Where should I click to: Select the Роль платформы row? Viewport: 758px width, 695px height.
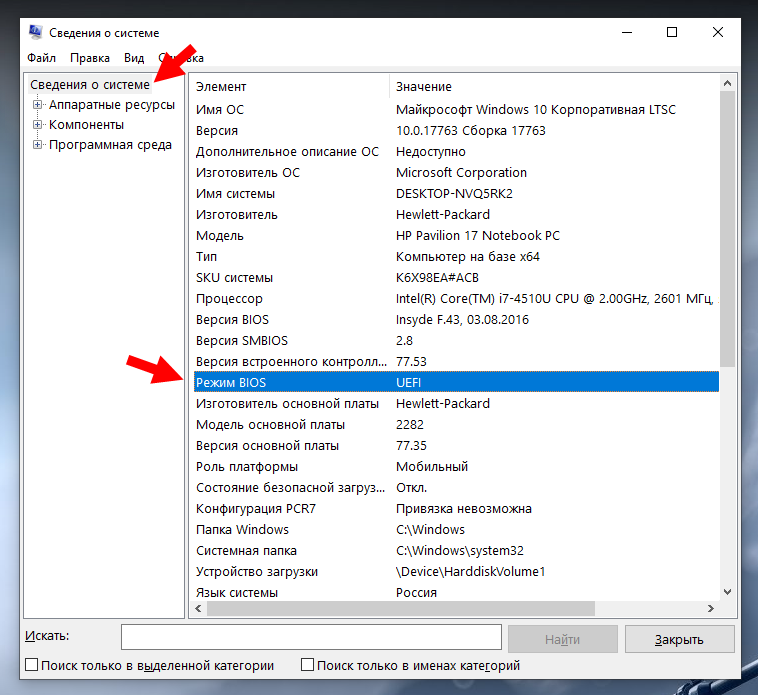pyautogui.click(x=456, y=467)
